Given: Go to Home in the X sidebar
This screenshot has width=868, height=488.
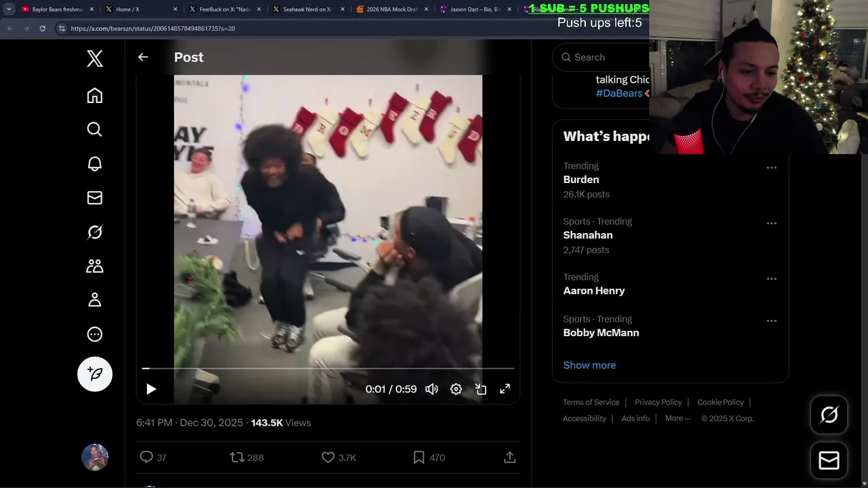Looking at the screenshot, I should pyautogui.click(x=95, y=96).
